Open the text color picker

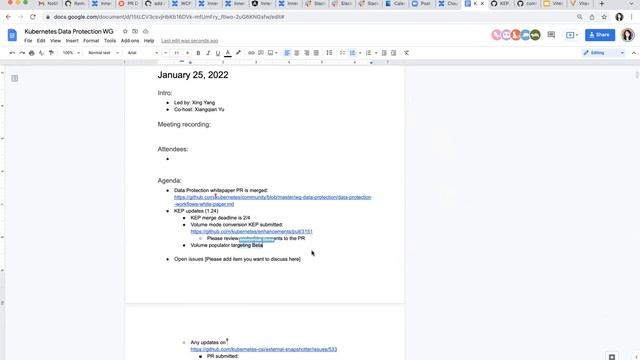click(228, 53)
